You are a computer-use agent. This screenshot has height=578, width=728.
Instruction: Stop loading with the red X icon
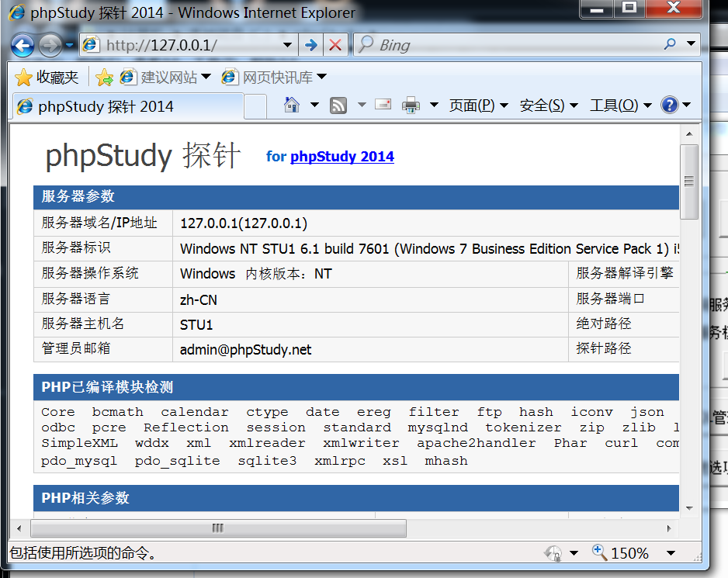click(335, 45)
